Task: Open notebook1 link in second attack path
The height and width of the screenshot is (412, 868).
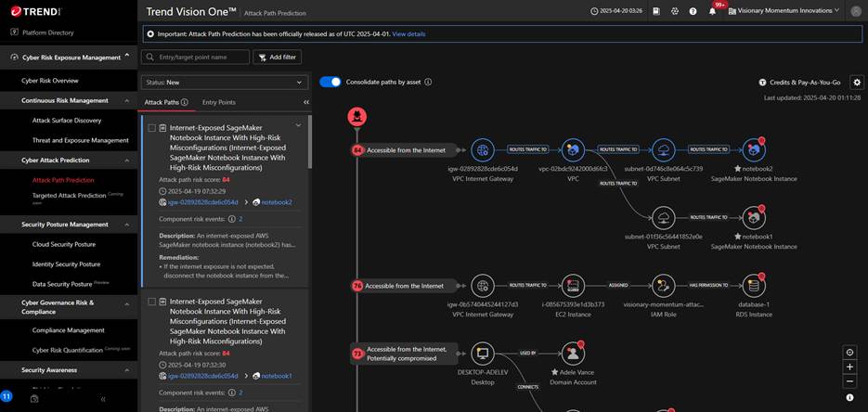Action: click(x=277, y=376)
